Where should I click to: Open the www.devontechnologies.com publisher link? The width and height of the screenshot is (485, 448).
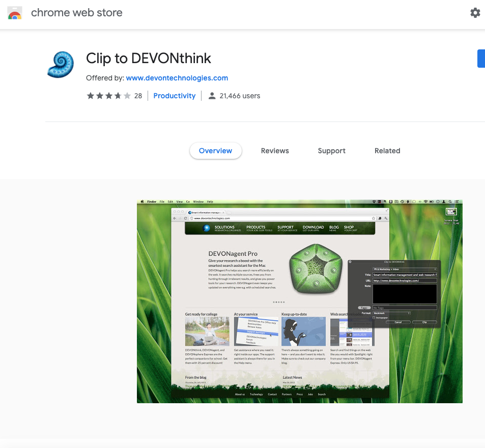(x=177, y=78)
